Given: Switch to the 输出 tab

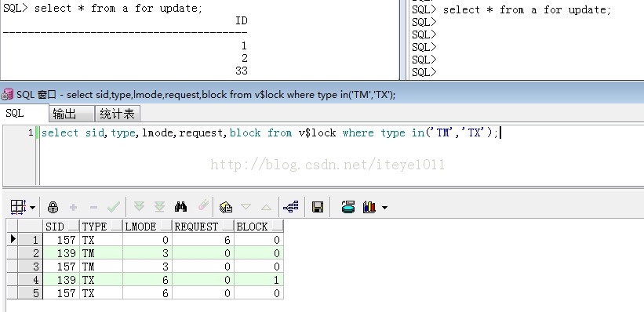Looking at the screenshot, I should (71, 114).
